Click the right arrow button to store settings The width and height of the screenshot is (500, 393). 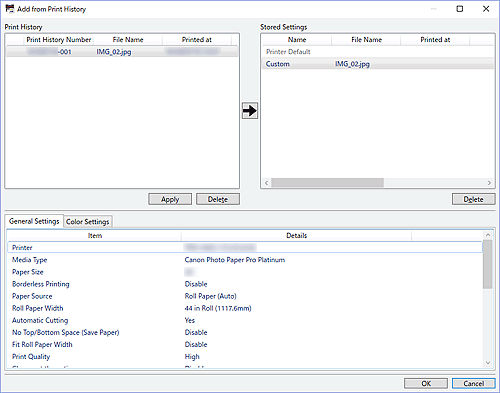(250, 110)
